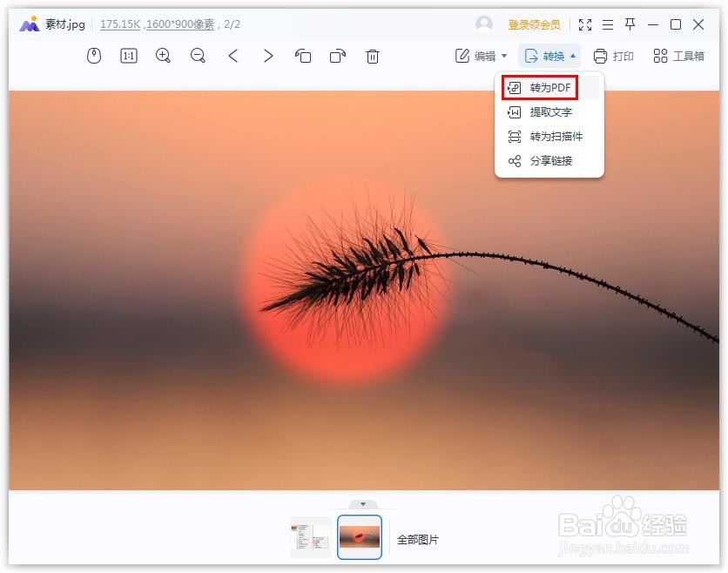Switch to 1:1 actual size view
The image size is (728, 573).
coord(128,56)
